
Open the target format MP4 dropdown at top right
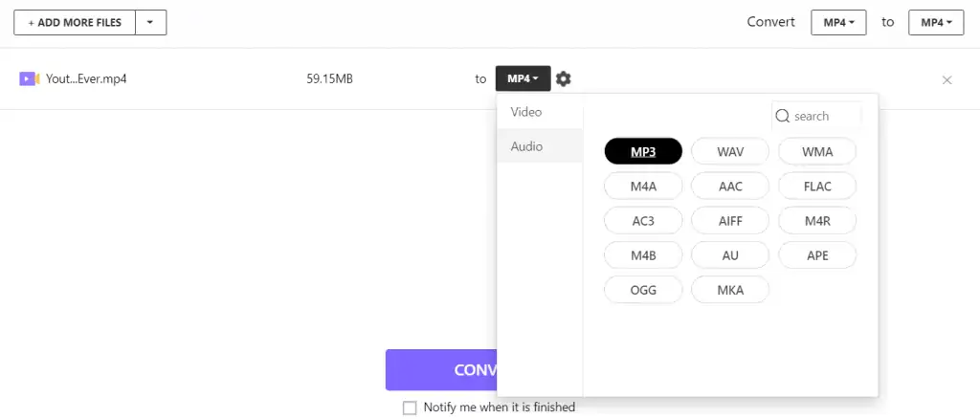click(x=936, y=22)
